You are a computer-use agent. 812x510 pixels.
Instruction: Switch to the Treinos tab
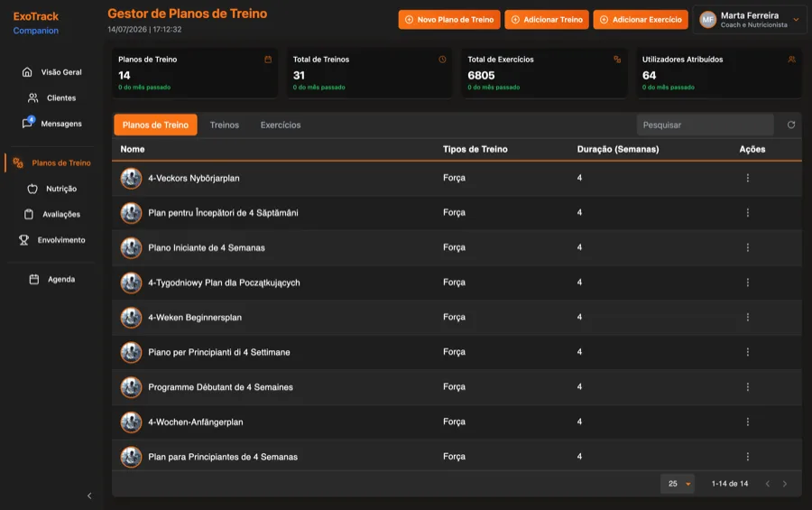(x=225, y=125)
